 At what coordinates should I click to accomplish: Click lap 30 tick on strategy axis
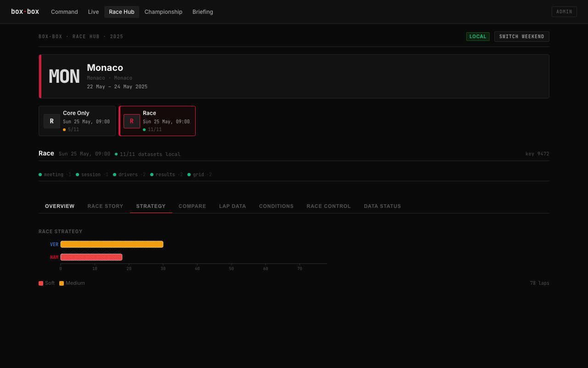pyautogui.click(x=163, y=269)
